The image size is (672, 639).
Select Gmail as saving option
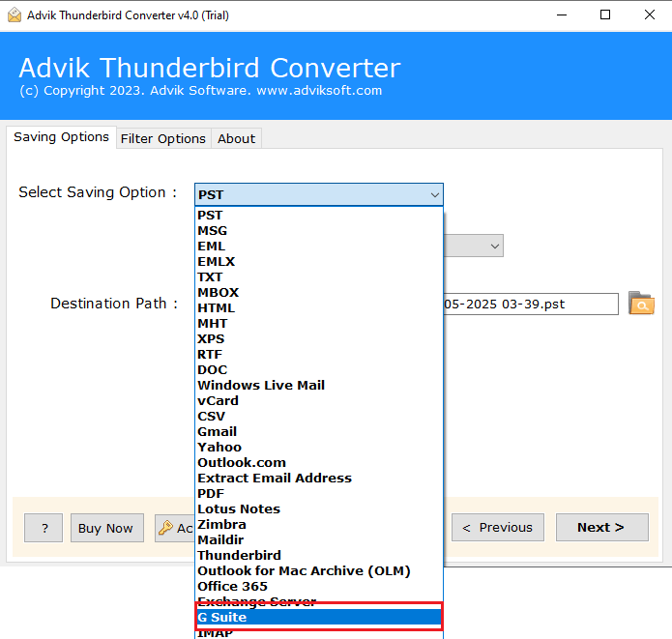[319, 431]
